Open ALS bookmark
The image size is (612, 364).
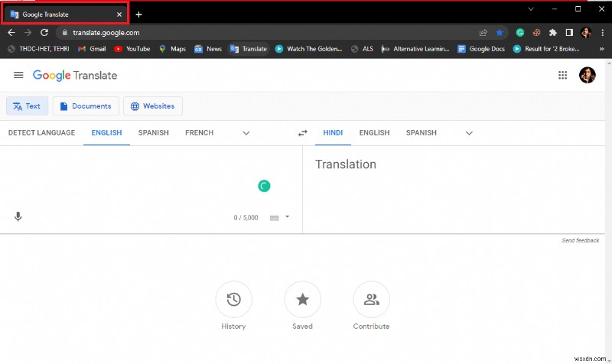click(x=362, y=49)
